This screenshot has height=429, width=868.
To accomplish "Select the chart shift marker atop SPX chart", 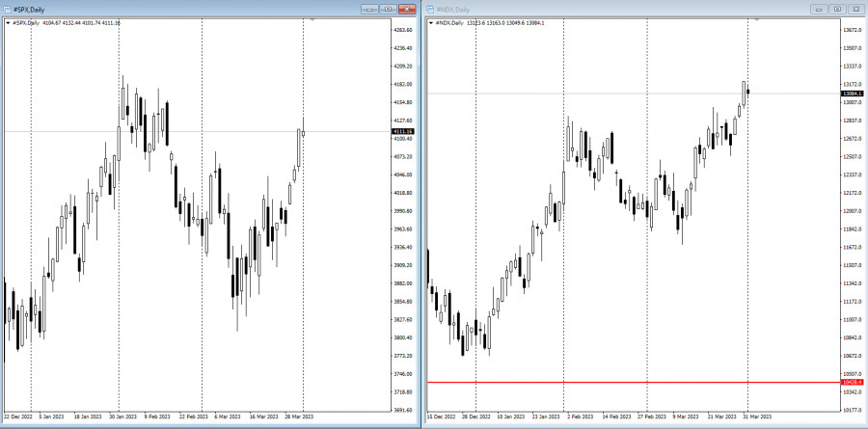I will (312, 19).
